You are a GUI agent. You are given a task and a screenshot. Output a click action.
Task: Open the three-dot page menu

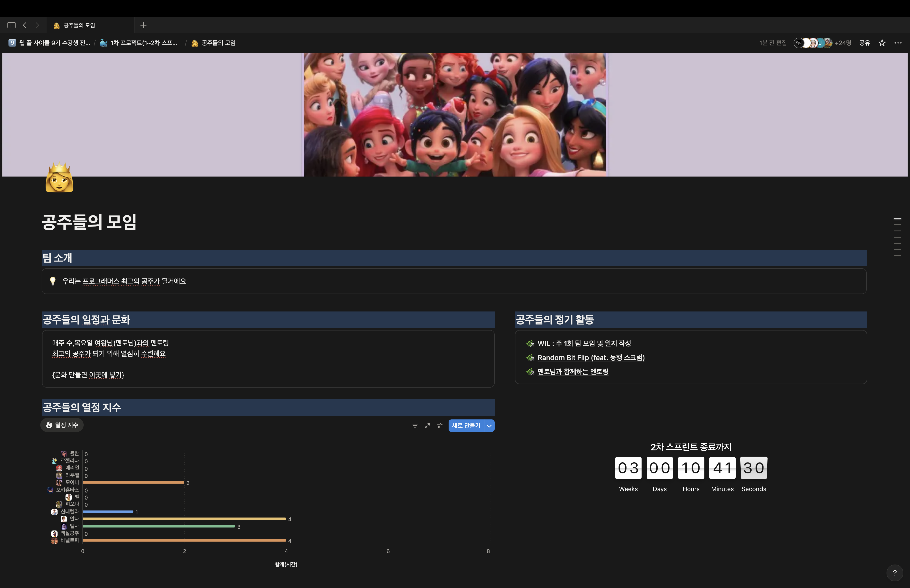pyautogui.click(x=898, y=43)
